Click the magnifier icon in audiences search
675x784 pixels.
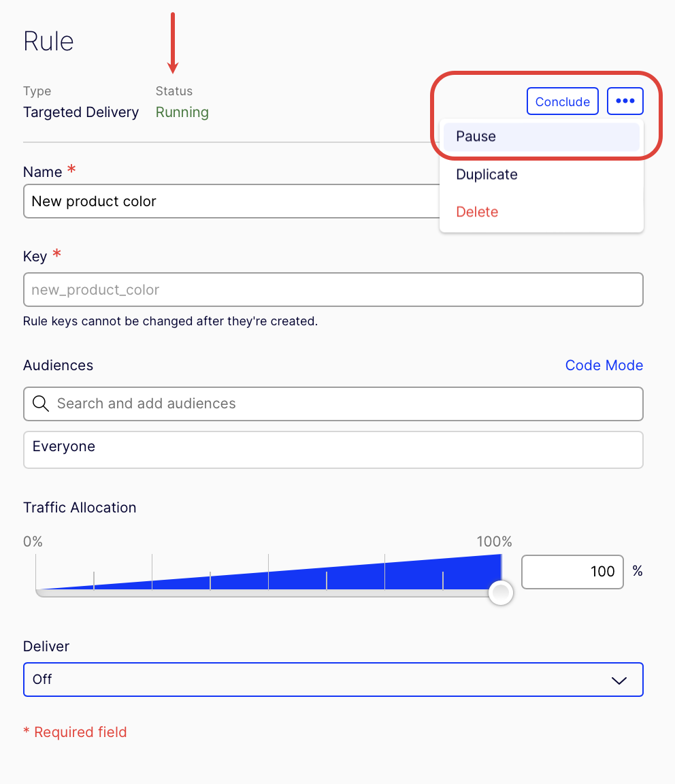pos(41,404)
